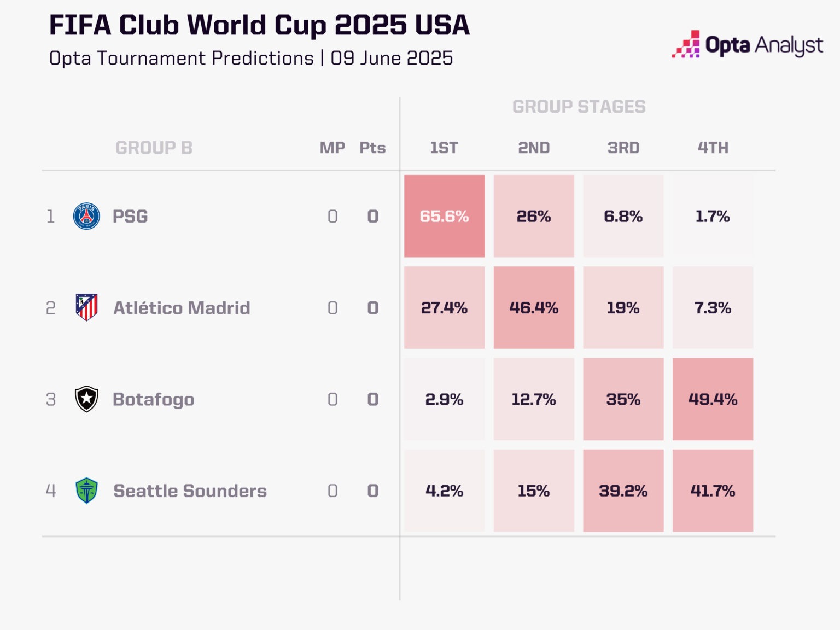Click the MP column header
Image resolution: width=840 pixels, height=630 pixels.
[332, 148]
